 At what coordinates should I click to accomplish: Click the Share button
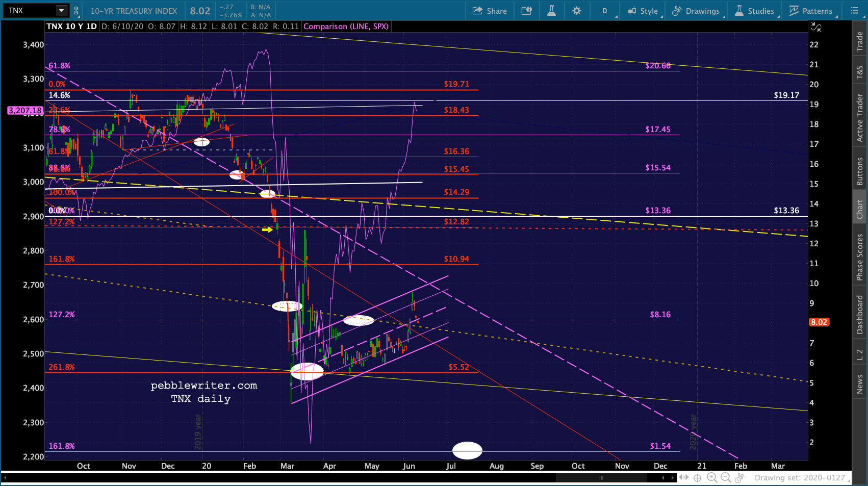(490, 11)
